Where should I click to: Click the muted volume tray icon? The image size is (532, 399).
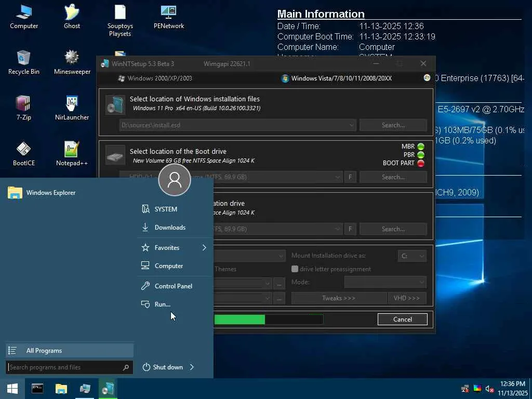pyautogui.click(x=489, y=389)
